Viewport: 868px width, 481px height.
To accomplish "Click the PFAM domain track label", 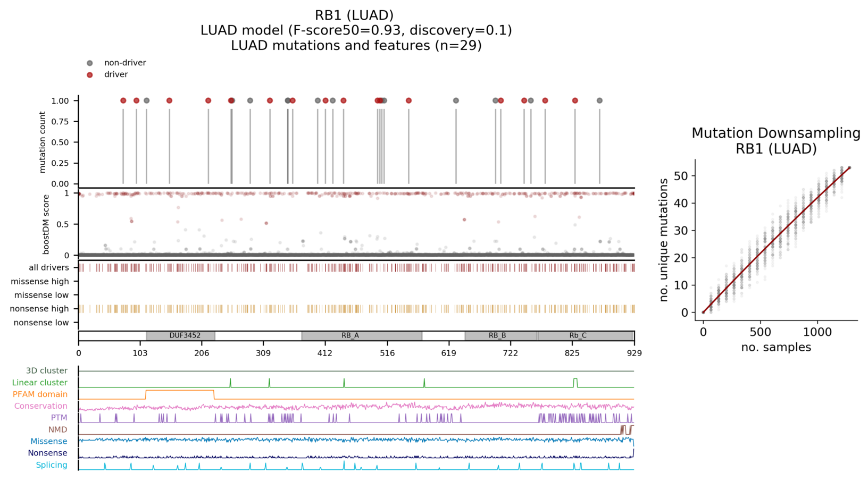I will click(40, 394).
